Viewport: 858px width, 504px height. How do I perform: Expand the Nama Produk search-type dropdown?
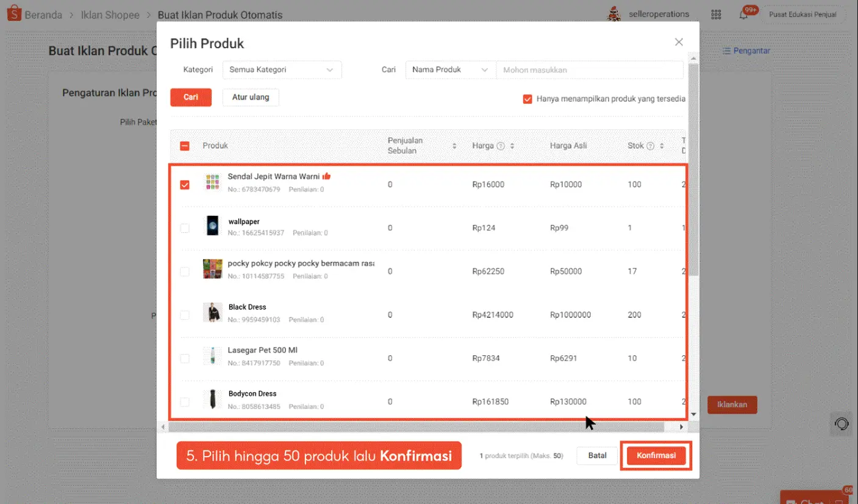[x=450, y=70]
